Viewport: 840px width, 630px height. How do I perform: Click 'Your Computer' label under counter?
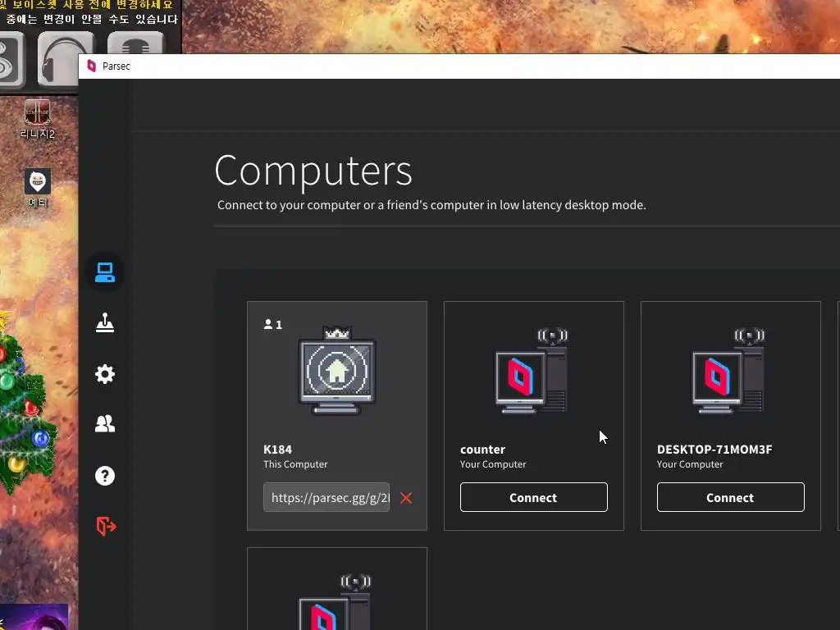(493, 464)
